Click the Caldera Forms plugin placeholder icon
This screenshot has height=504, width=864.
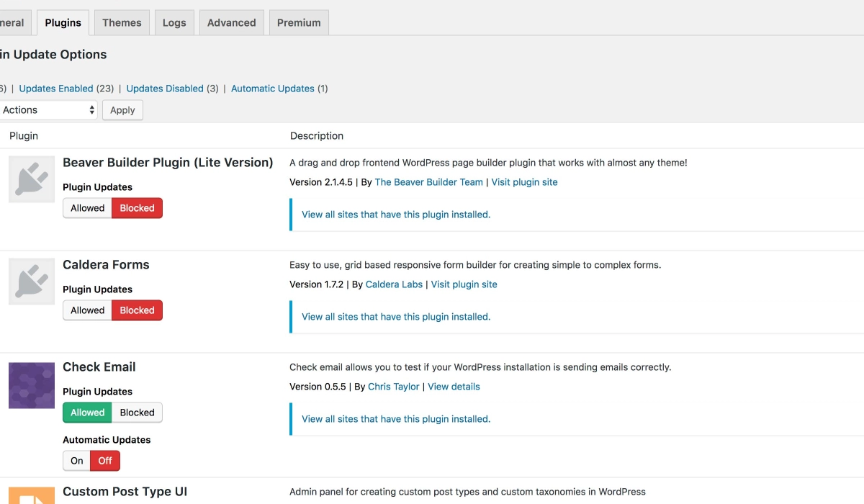[32, 282]
